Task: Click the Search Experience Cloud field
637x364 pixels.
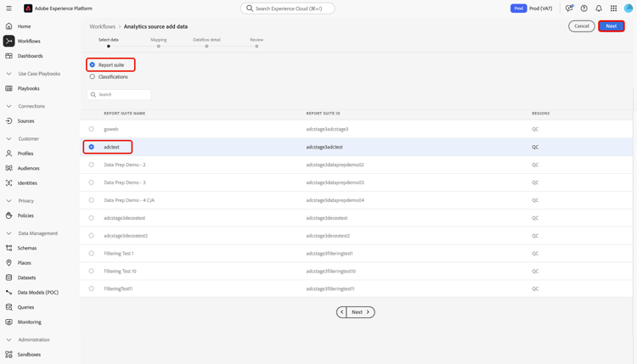Action: (x=288, y=8)
